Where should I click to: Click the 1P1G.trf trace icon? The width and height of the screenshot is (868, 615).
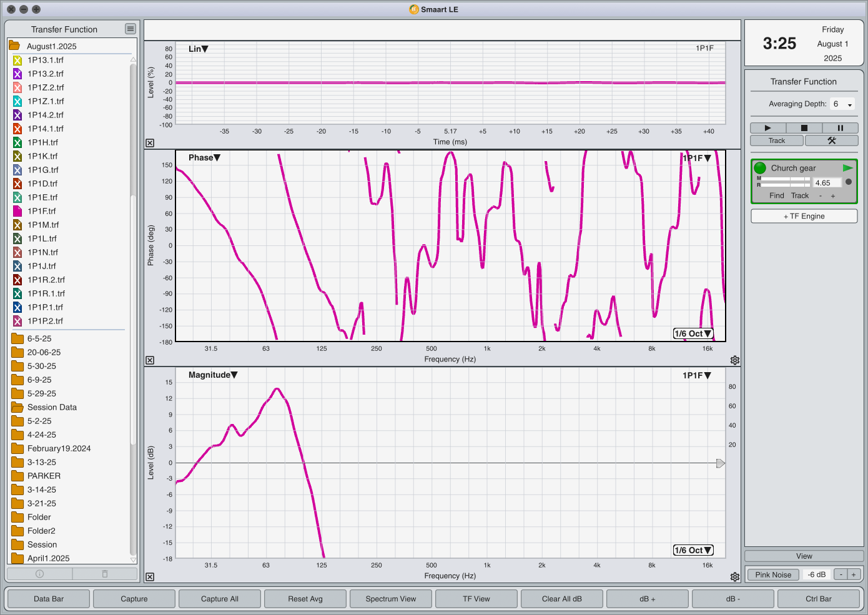click(17, 170)
